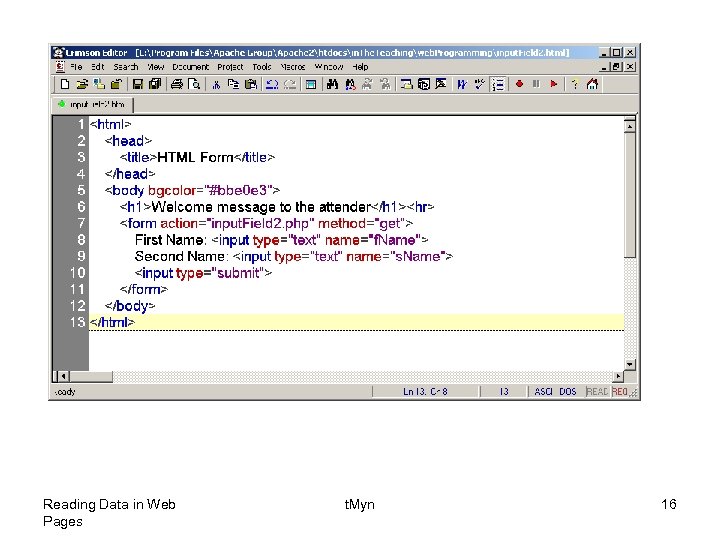
Task: Click the blue word wrap toolbar icon
Action: (462, 84)
